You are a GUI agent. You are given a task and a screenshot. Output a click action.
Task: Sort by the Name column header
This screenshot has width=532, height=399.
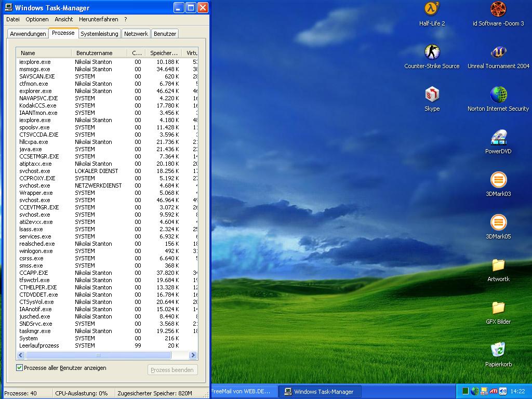point(44,52)
